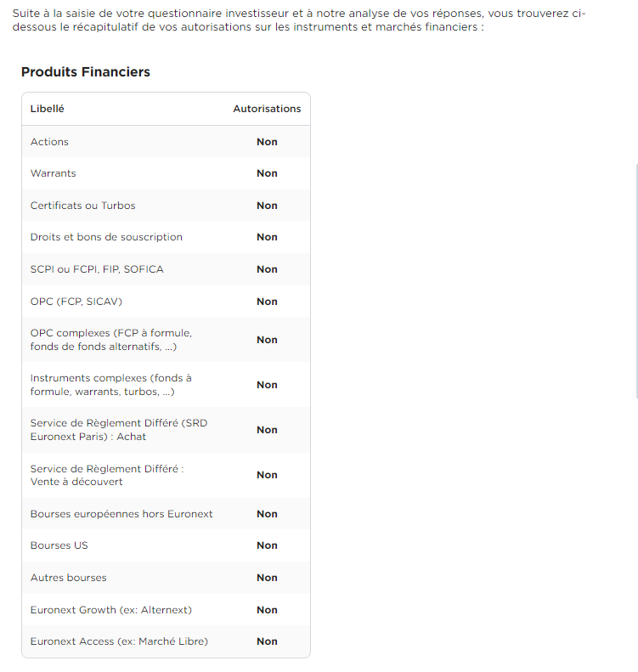Click the OPC complexes row text
This screenshot has width=638, height=672.
[x=111, y=340]
